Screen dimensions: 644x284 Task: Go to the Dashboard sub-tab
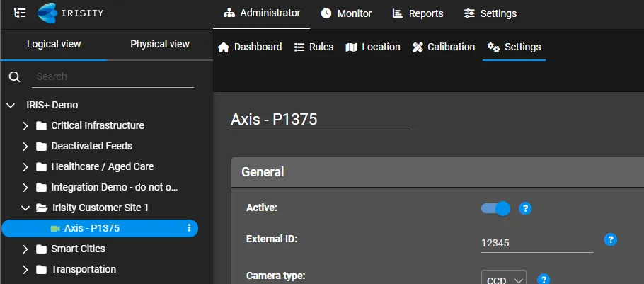coord(250,47)
